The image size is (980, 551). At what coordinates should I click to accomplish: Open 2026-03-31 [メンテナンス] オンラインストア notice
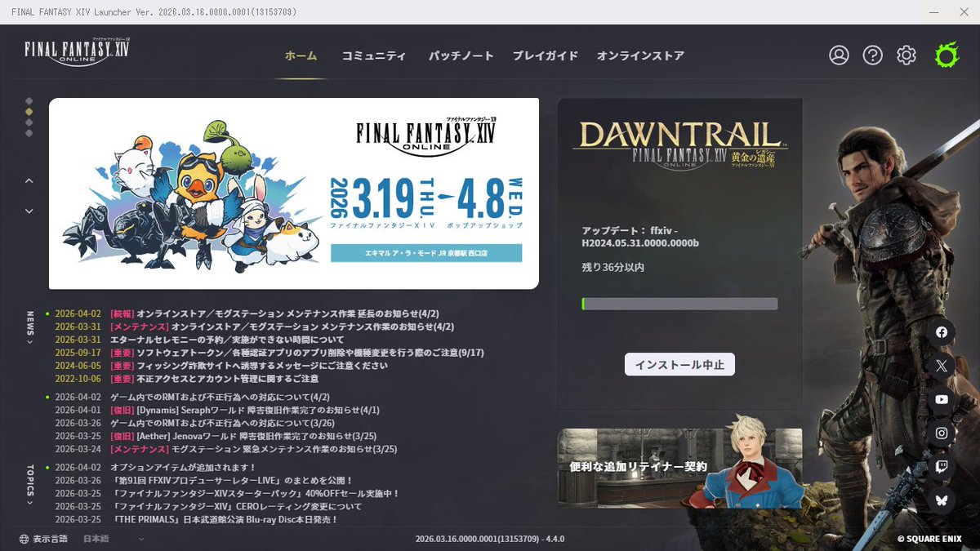pos(282,327)
